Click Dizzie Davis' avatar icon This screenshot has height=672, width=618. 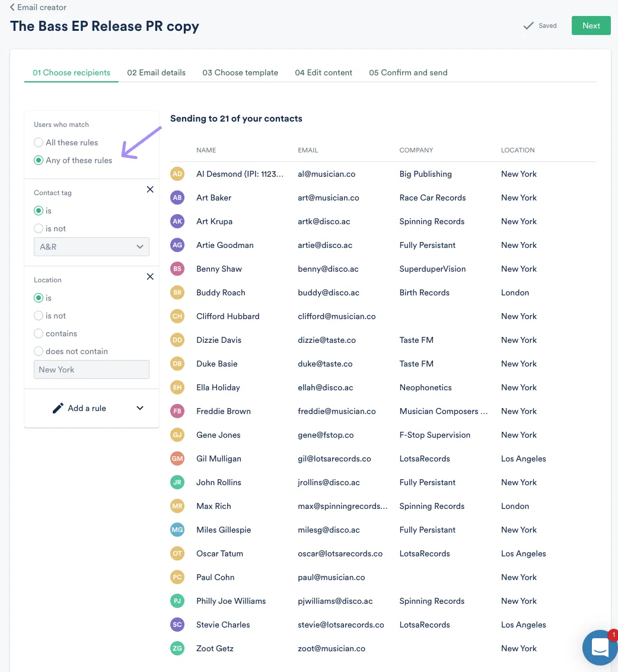pos(177,340)
